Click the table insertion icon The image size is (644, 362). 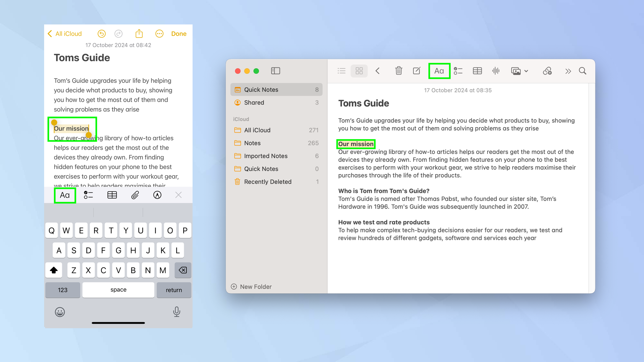[477, 71]
